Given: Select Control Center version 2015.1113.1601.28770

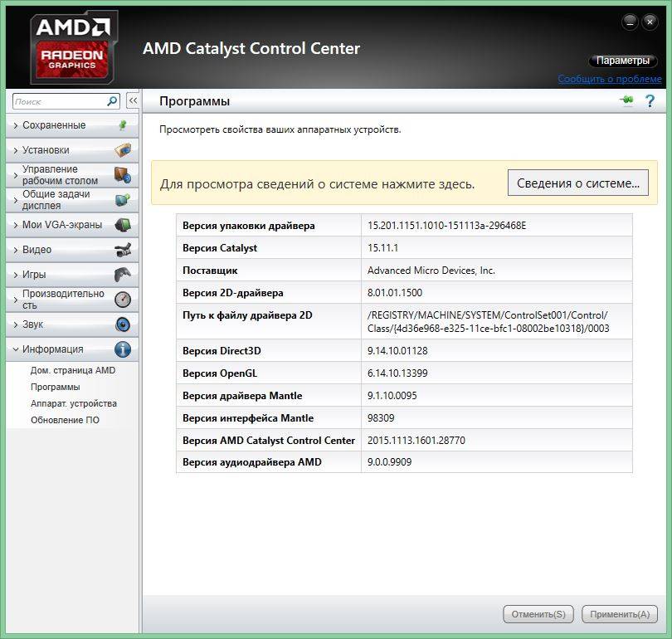Looking at the screenshot, I should click(416, 440).
